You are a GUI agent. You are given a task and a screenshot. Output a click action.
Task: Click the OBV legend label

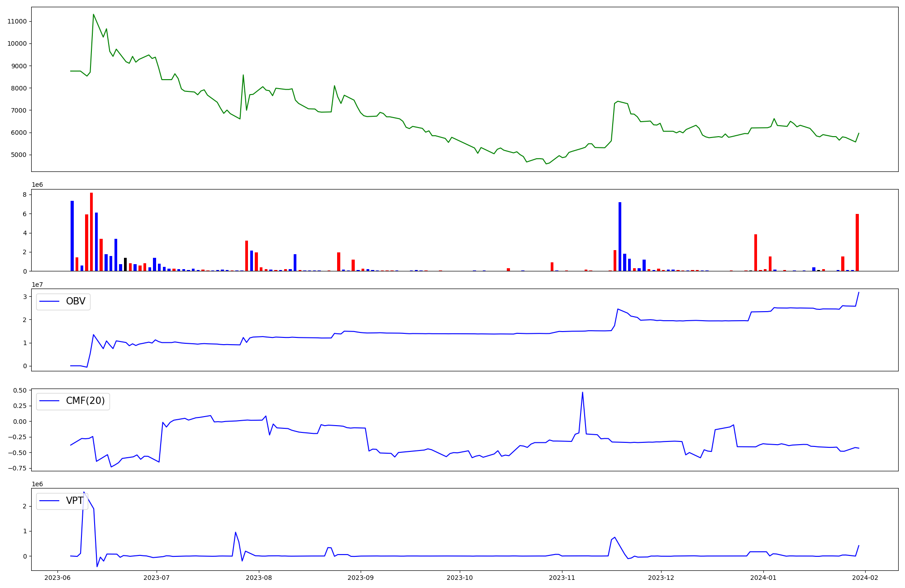[76, 302]
